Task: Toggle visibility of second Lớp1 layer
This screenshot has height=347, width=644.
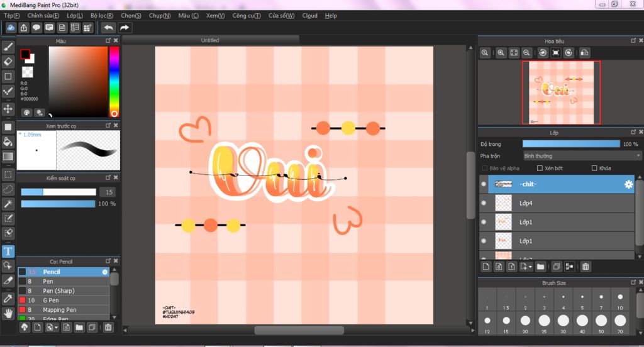Action: (x=484, y=241)
